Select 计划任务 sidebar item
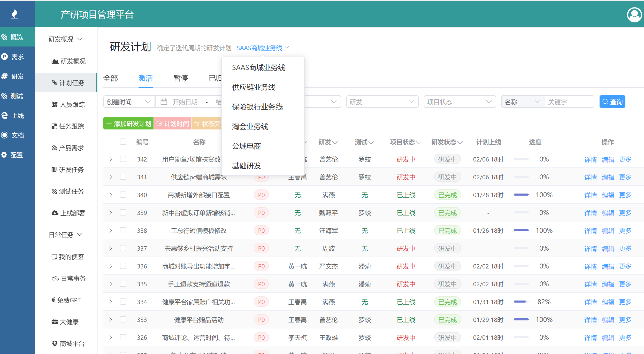The height and width of the screenshot is (354, 644). pyautogui.click(x=66, y=83)
